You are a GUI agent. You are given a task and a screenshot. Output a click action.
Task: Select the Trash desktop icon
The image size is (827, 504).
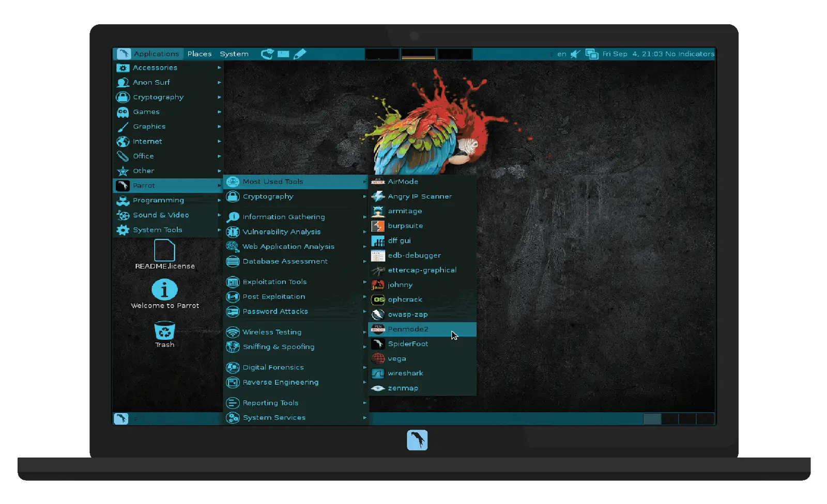[x=165, y=335]
